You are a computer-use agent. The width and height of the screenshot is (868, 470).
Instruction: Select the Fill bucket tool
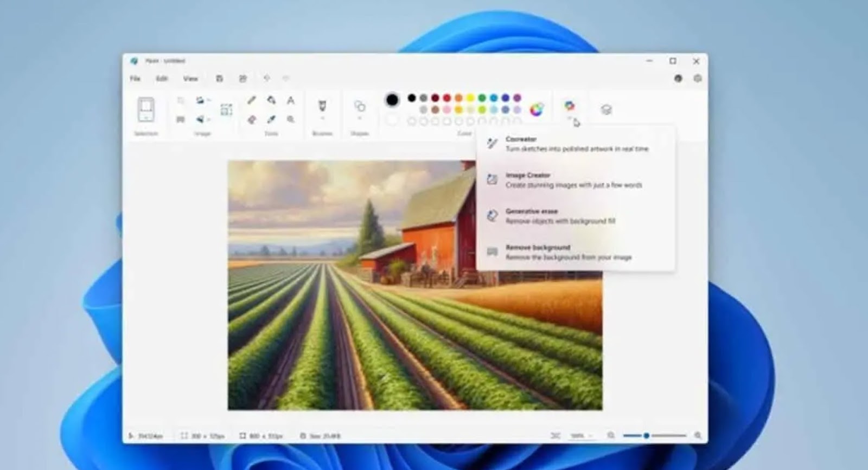[x=271, y=100]
